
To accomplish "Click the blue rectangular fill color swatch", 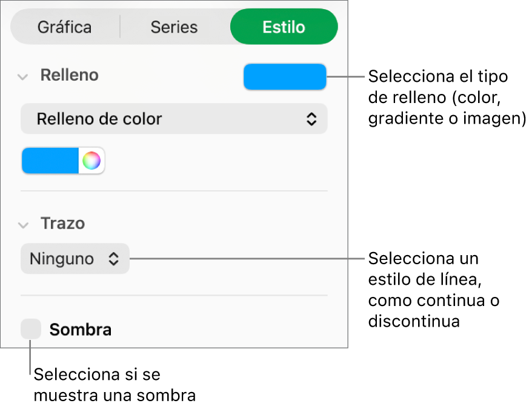I will [x=284, y=76].
